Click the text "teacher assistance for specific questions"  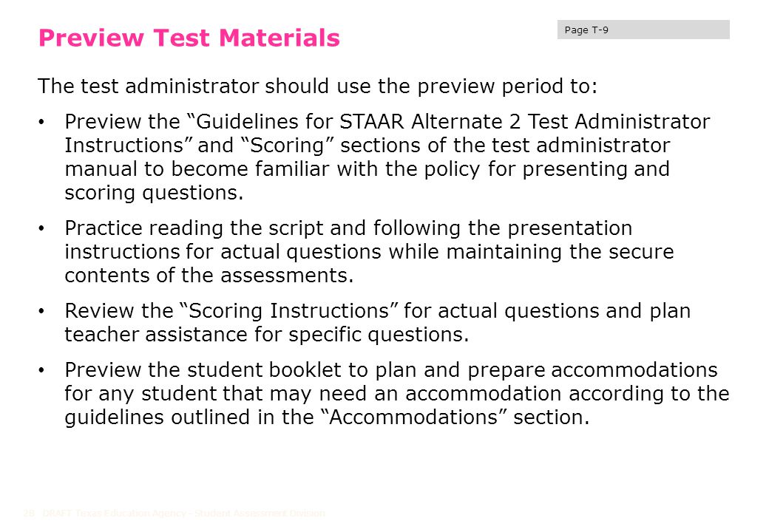click(267, 335)
